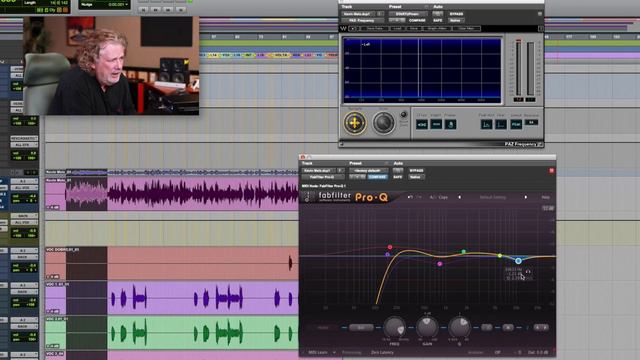Viewport: 640px width, 360px height.
Task: Click the red target icon in PAZ Frequency header
Action: click(x=540, y=14)
